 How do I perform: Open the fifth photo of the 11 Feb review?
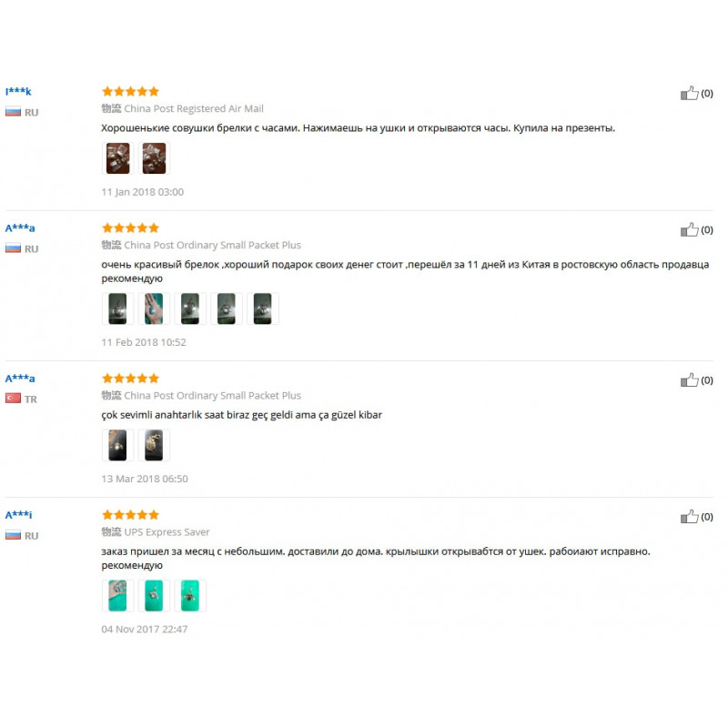(x=263, y=308)
